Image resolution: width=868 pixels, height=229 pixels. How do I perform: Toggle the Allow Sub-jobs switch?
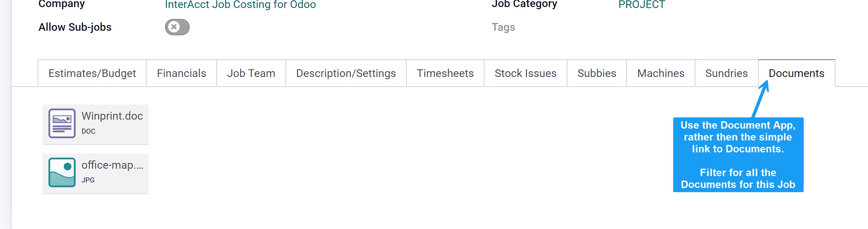pos(177,27)
